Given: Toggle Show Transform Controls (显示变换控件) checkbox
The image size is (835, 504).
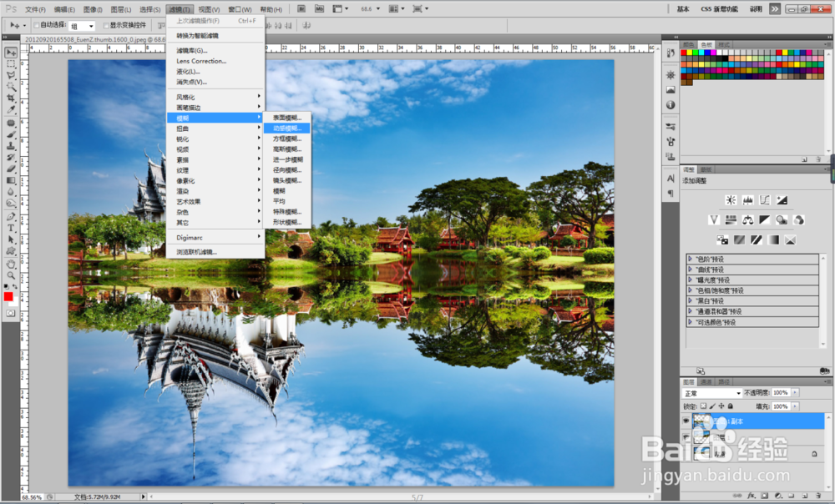Looking at the screenshot, I should tap(105, 26).
